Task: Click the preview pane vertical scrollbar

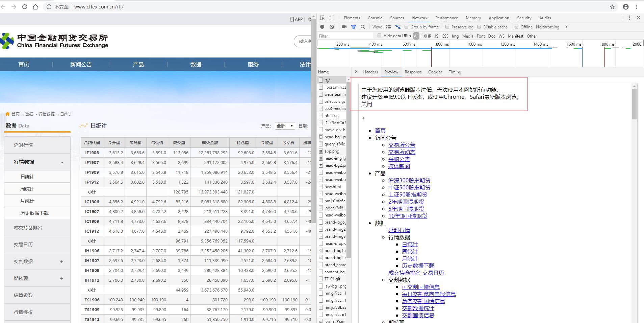Action: point(635,104)
